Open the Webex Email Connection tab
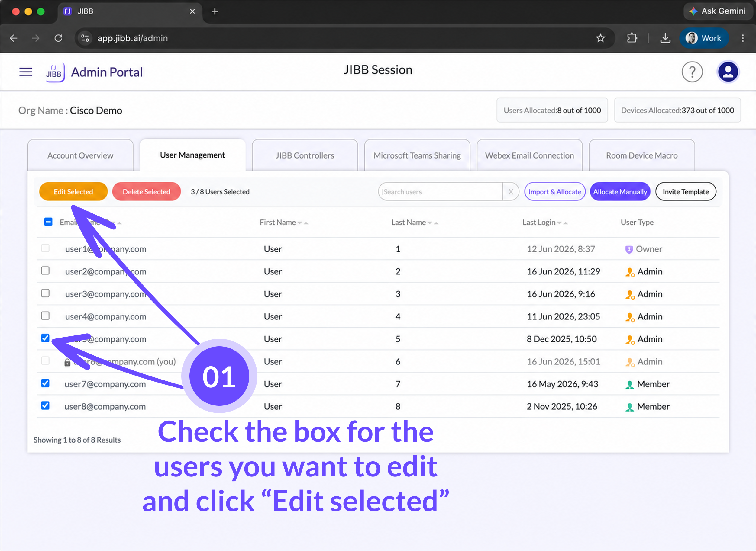Screen dimensions: 756x551 pyautogui.click(x=530, y=155)
